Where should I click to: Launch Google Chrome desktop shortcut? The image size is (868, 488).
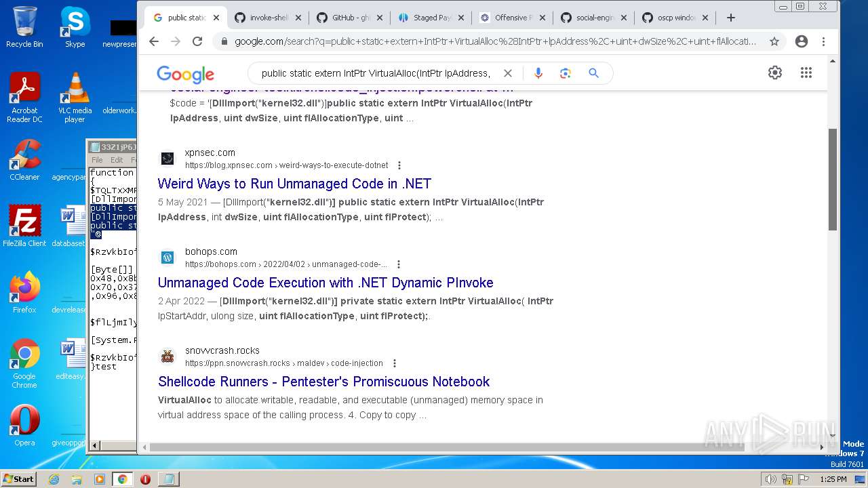click(24, 363)
